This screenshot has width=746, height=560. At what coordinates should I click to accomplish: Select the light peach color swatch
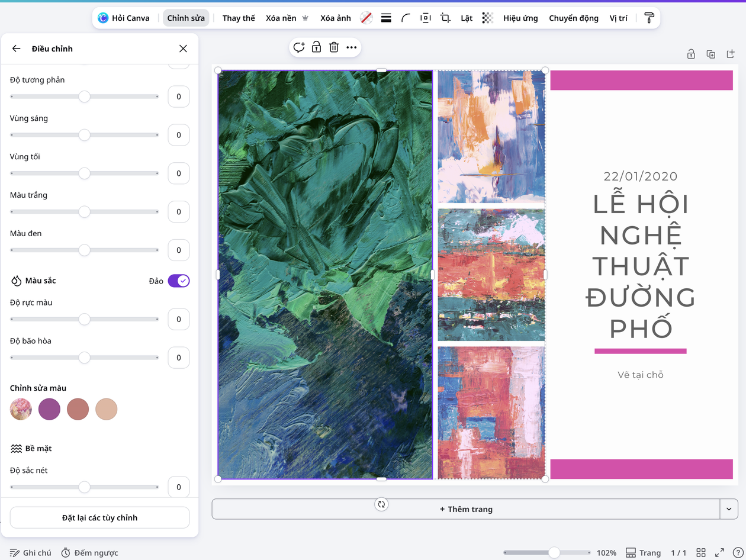107,409
